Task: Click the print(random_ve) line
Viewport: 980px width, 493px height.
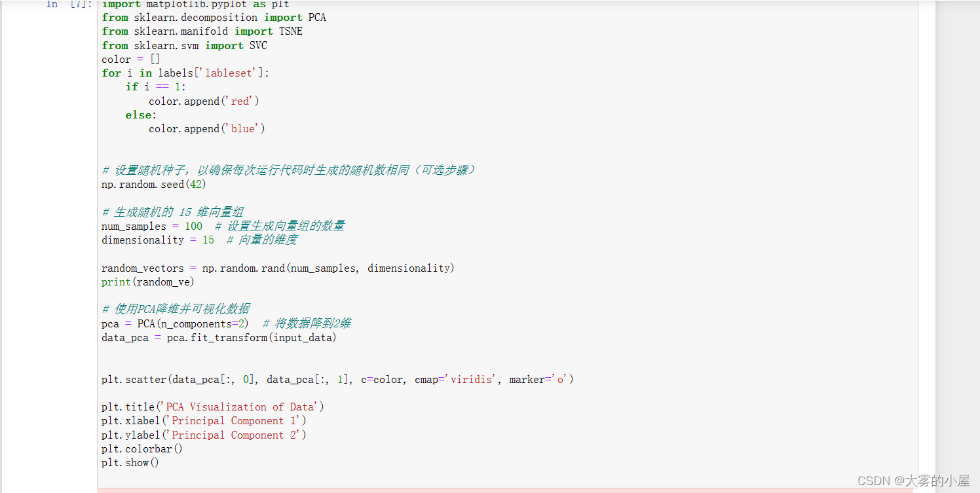Action: click(148, 282)
